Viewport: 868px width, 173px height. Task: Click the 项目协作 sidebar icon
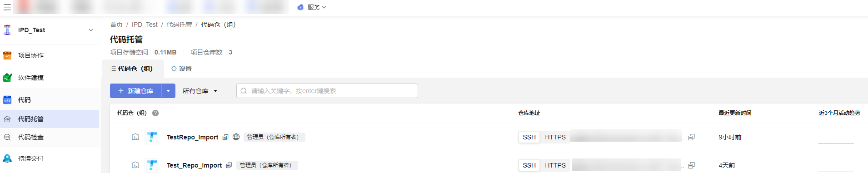tap(7, 55)
